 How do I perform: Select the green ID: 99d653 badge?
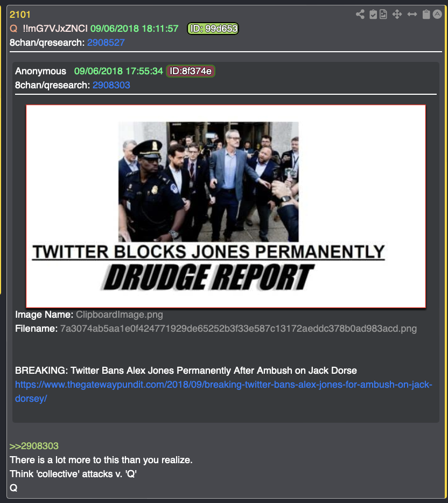click(x=213, y=29)
